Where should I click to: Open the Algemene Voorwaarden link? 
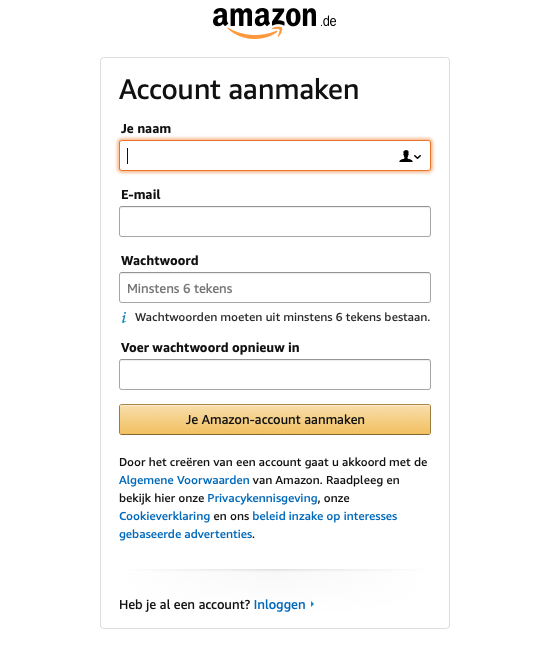pyautogui.click(x=184, y=480)
